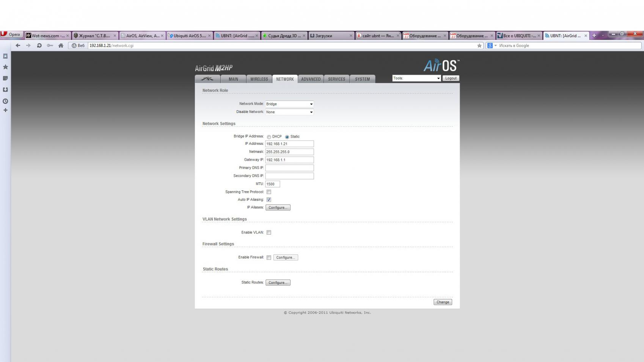The image size is (644, 362).
Task: Open the SYSTEM tab
Action: pos(362,79)
